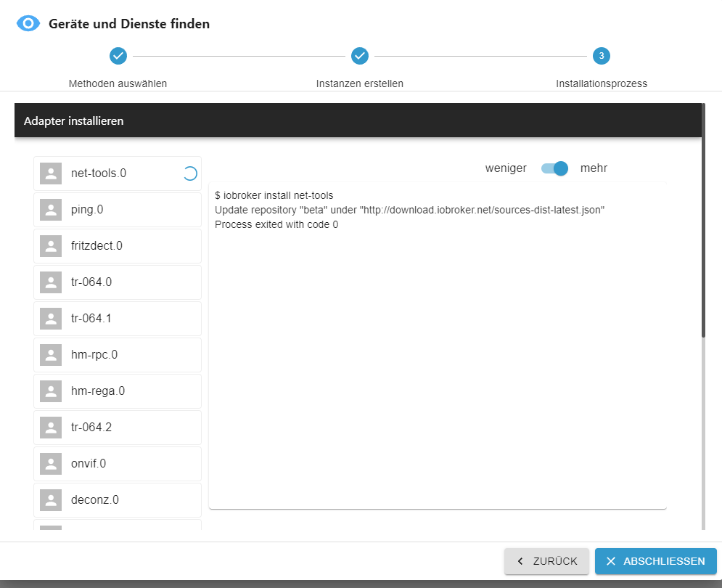722x588 pixels.
Task: Click the Abschliessen button
Action: pyautogui.click(x=655, y=561)
